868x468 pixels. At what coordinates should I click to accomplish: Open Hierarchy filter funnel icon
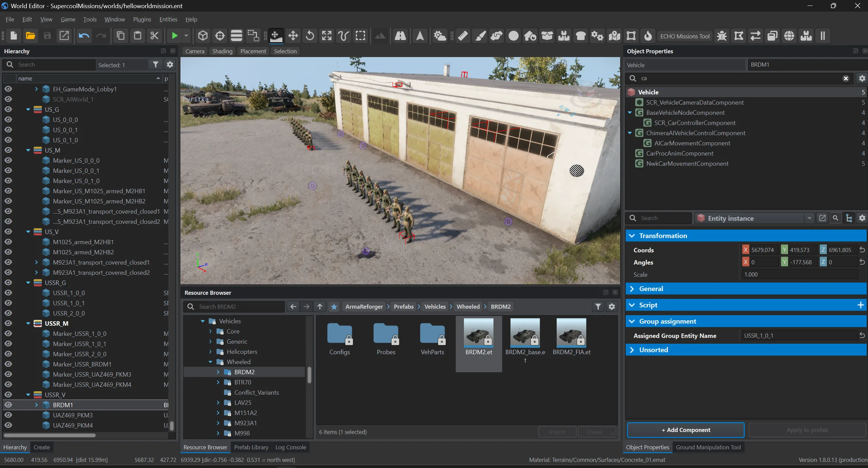(x=156, y=65)
